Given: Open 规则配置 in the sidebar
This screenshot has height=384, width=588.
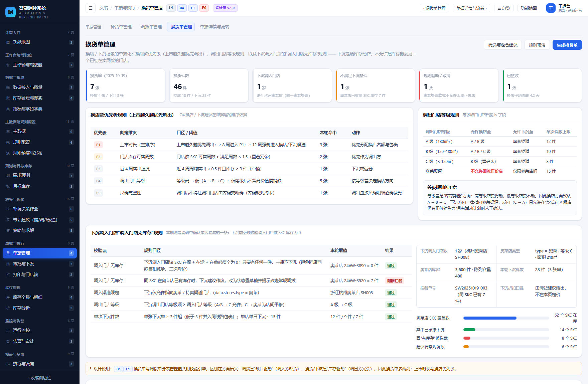Looking at the screenshot, I should 40,143.
